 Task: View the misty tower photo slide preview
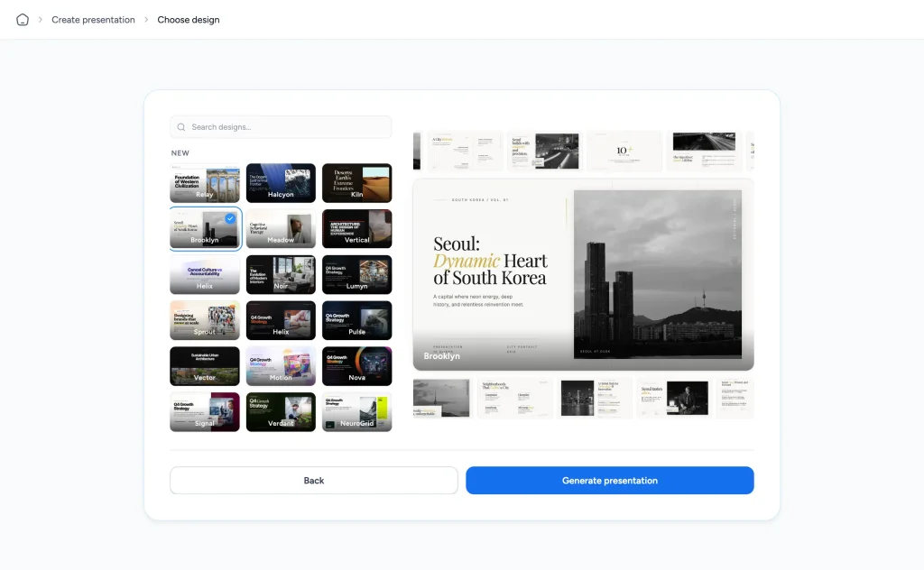442,399
